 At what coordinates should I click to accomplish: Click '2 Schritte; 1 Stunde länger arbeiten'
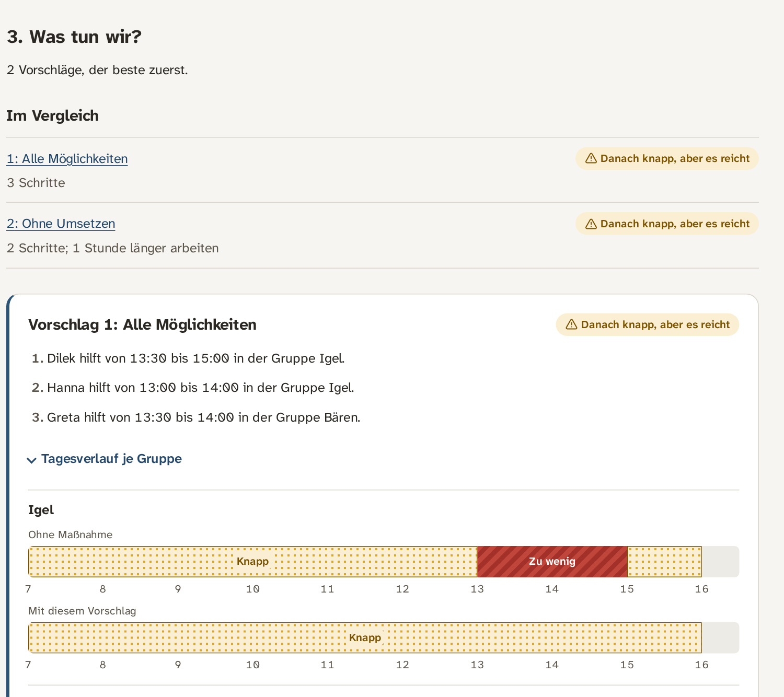point(113,248)
